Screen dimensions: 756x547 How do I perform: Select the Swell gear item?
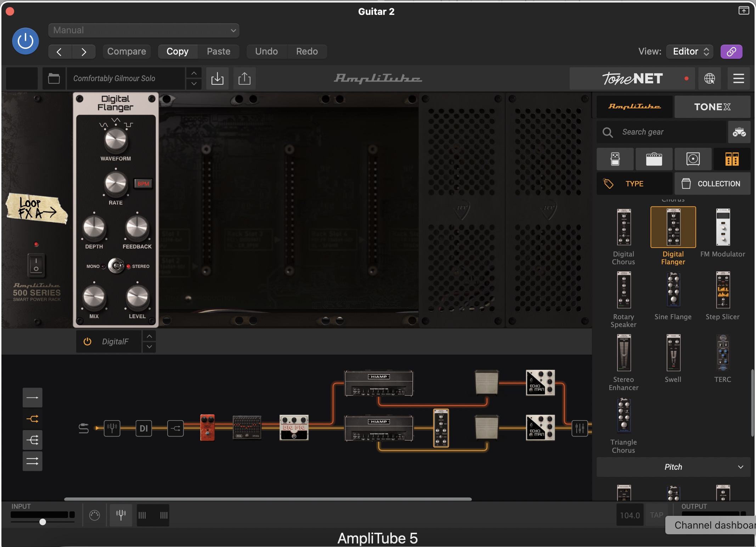pos(673,359)
